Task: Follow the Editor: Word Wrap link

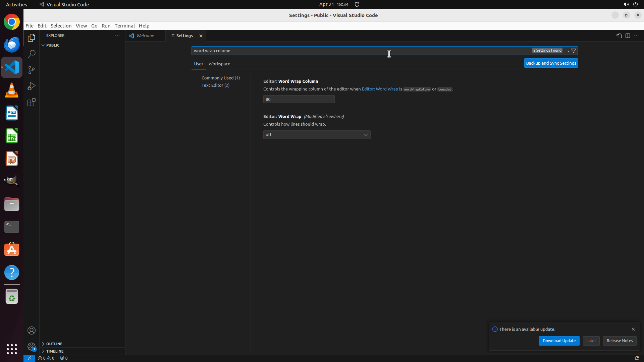Action: [380, 89]
